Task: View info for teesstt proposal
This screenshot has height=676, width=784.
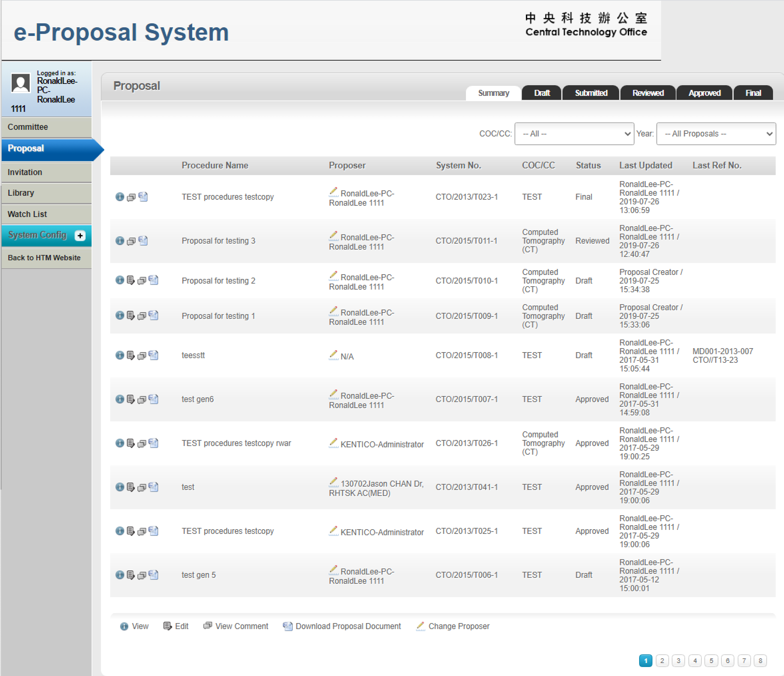Action: tap(120, 355)
